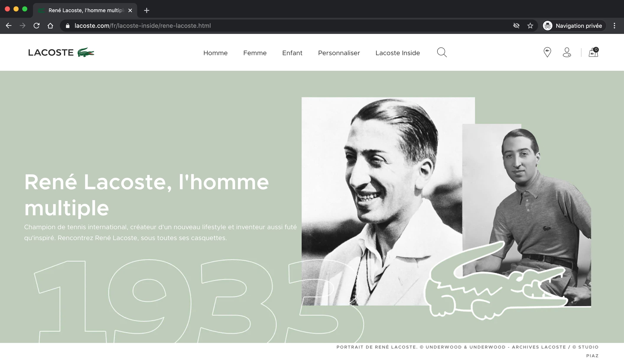Viewport: 624px width, 364px height.
Task: Open the Femme menu
Action: tap(255, 53)
